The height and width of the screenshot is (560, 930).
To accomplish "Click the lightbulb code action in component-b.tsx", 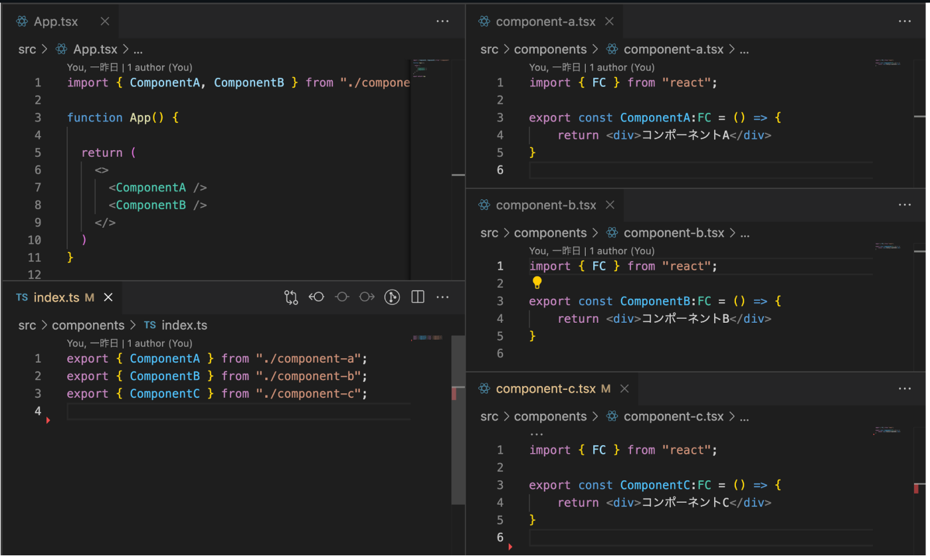I will 537,283.
